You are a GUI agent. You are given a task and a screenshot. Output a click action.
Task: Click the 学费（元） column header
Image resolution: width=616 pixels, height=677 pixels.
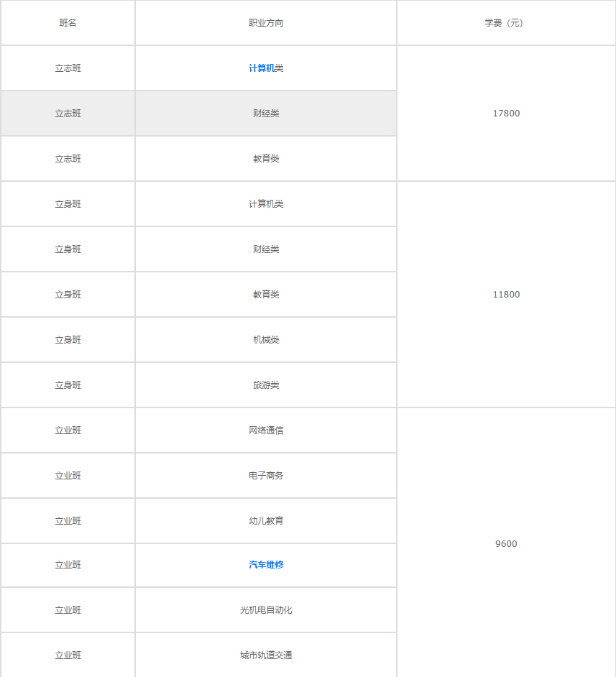pos(506,23)
